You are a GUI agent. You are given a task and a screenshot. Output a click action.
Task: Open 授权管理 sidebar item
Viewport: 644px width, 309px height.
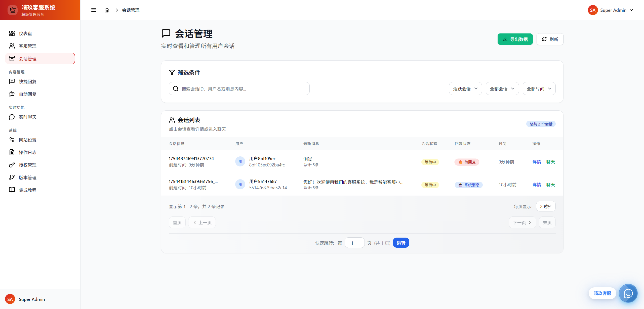click(x=28, y=165)
